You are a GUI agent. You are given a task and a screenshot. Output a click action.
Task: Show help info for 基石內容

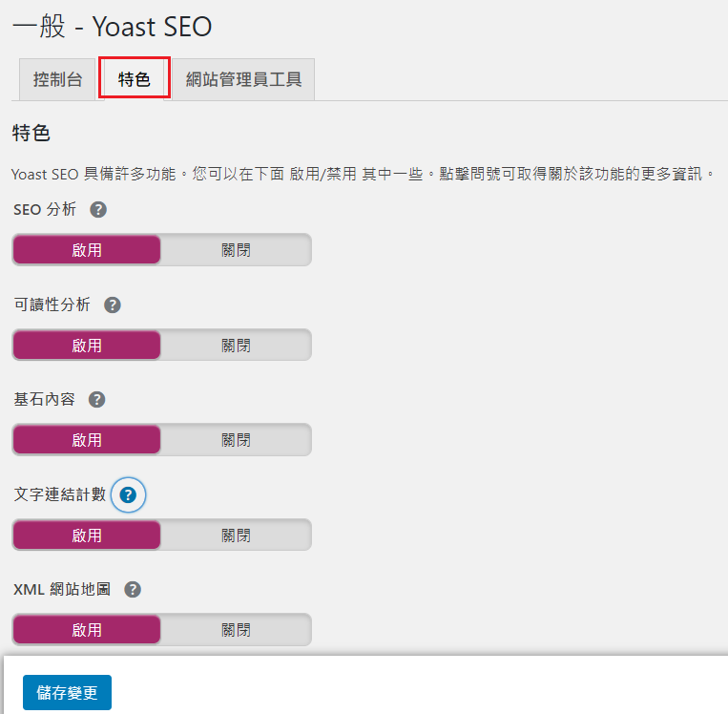[x=96, y=401]
